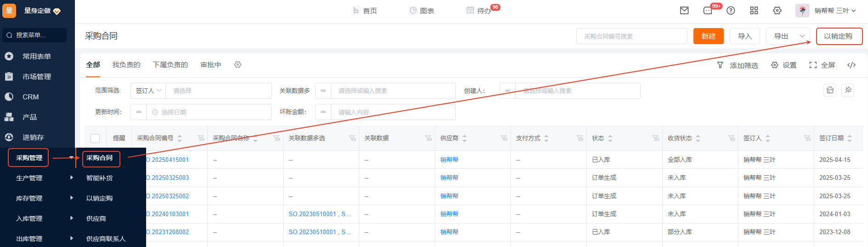Image resolution: width=868 pixels, height=247 pixels.
Task: Click the code brackets icon near 全屏
Action: tap(851, 65)
